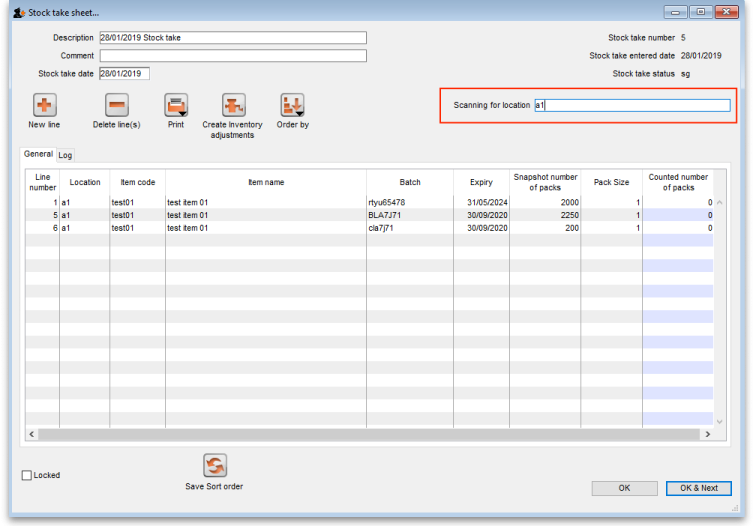This screenshot has height=526, width=753.
Task: Select the General tab
Action: [x=38, y=155]
